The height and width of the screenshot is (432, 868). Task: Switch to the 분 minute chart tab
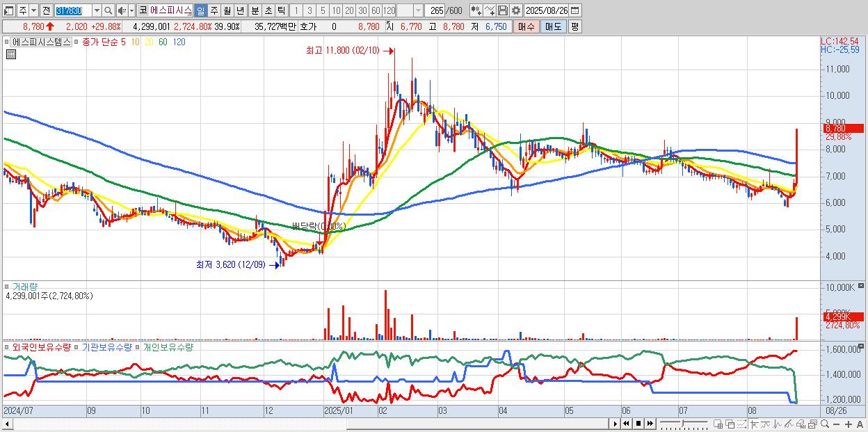(x=255, y=11)
